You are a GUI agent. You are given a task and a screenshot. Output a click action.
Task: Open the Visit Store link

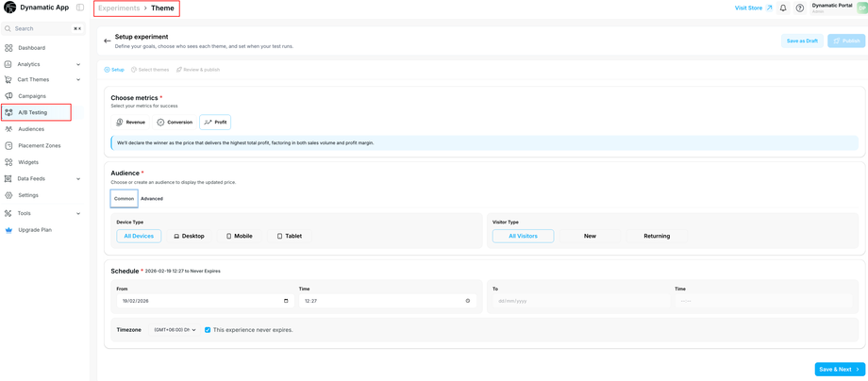coord(753,8)
